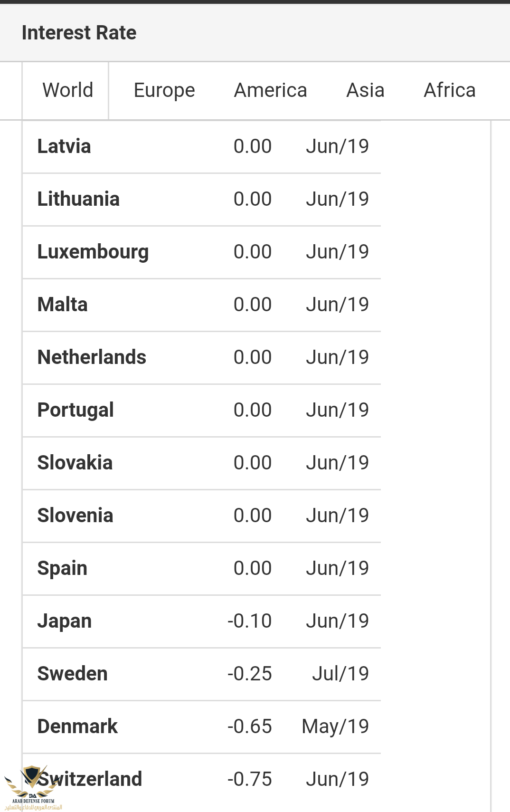The height and width of the screenshot is (812, 510).
Task: Click the Portugal entry
Action: (76, 410)
